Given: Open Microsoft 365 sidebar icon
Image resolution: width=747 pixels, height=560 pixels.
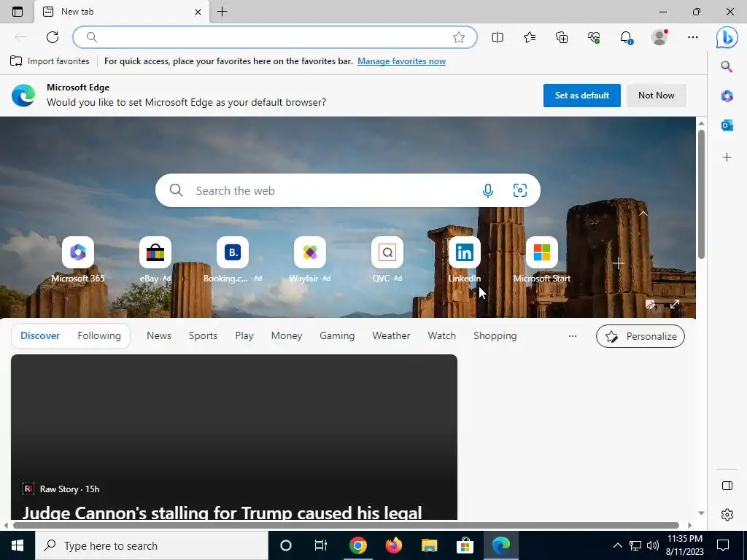Looking at the screenshot, I should [x=727, y=96].
